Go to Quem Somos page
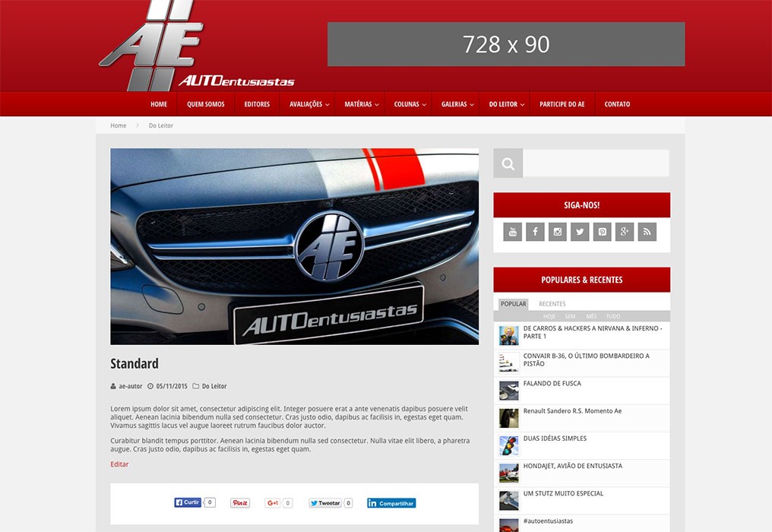This screenshot has width=772, height=532. (x=206, y=104)
